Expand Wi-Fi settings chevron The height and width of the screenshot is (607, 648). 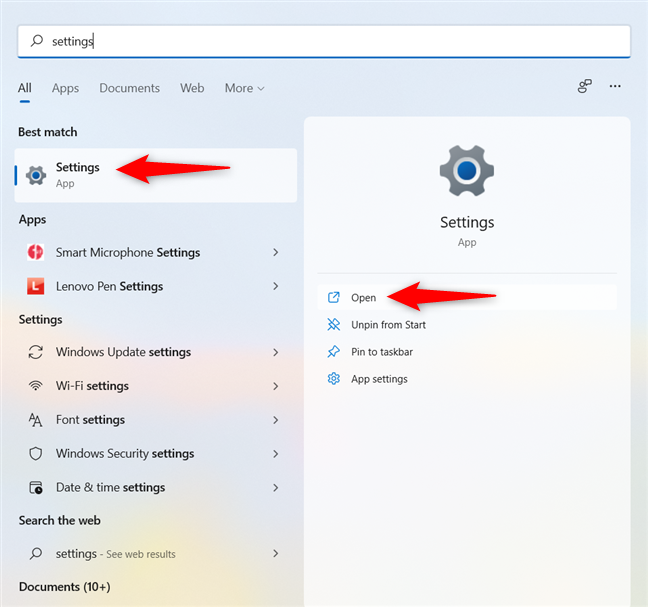click(276, 386)
